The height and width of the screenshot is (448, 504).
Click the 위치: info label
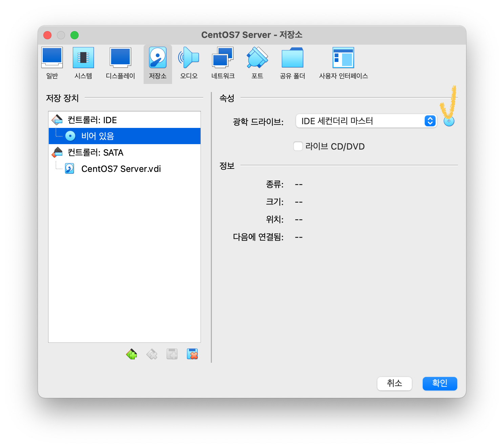[x=275, y=220]
